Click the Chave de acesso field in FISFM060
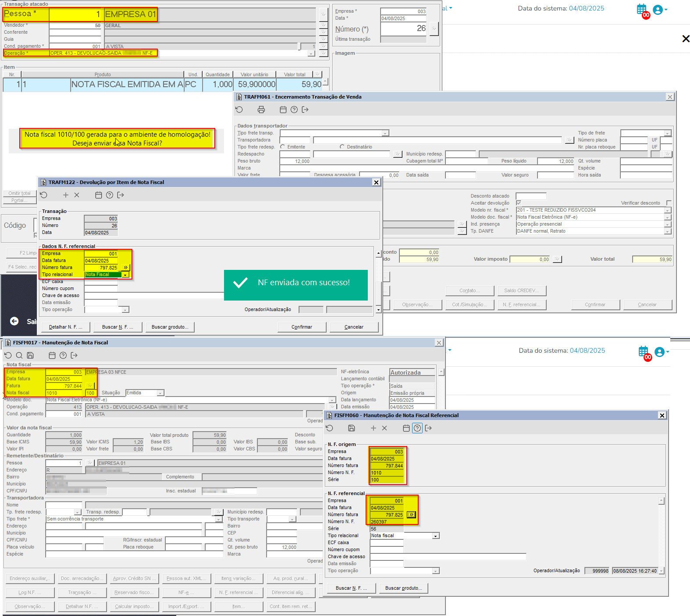 click(x=448, y=557)
